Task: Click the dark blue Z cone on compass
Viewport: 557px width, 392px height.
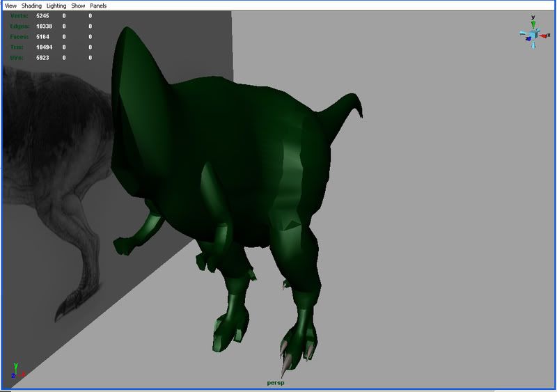Action: 528,38
